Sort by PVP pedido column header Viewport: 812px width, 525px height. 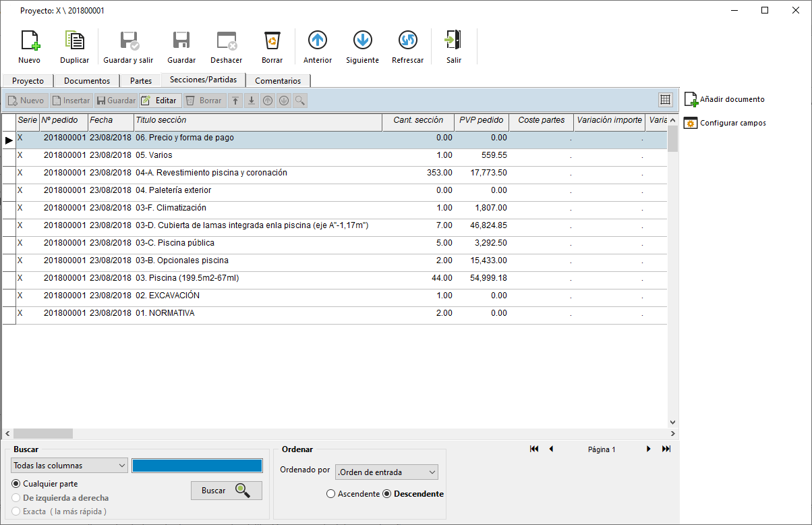[482, 121]
